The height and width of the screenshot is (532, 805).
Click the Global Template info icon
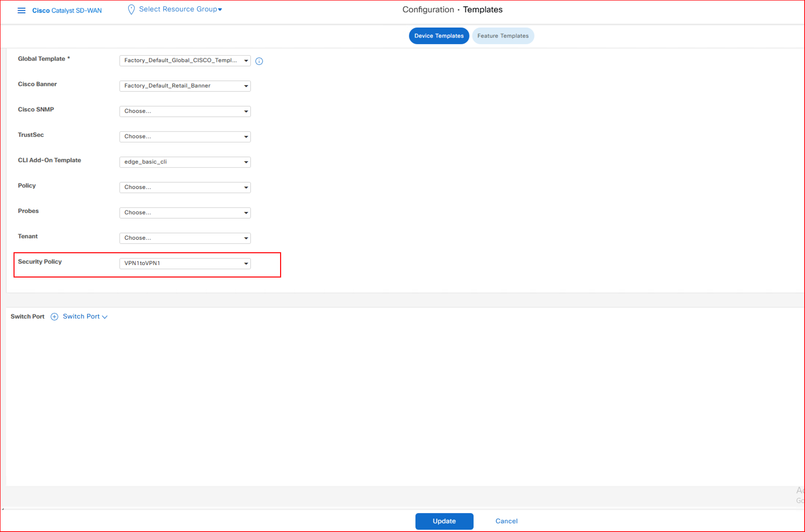point(259,61)
